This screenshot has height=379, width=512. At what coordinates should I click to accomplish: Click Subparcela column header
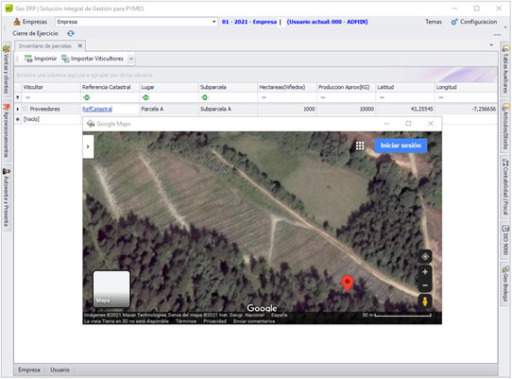[x=228, y=87]
